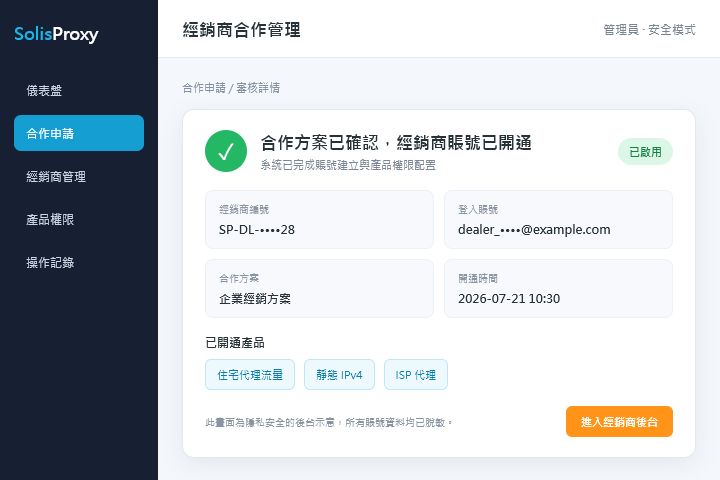The width and height of the screenshot is (720, 480).
Task: Select the 合作申請 sidebar item
Action: 79,133
